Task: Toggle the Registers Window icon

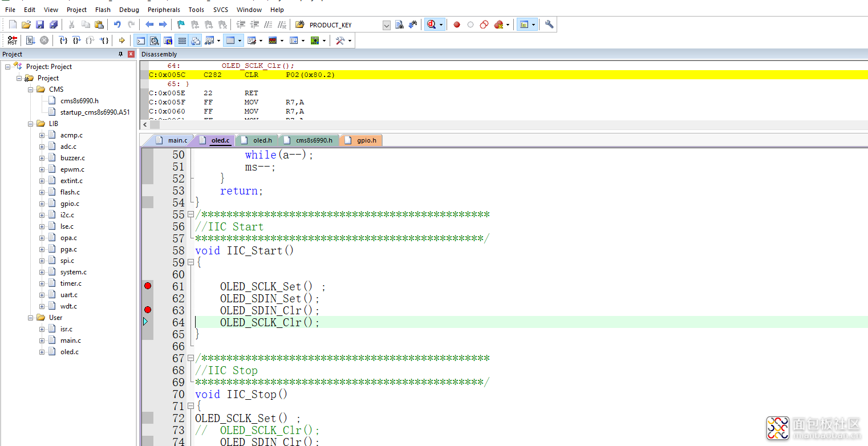Action: click(x=182, y=40)
